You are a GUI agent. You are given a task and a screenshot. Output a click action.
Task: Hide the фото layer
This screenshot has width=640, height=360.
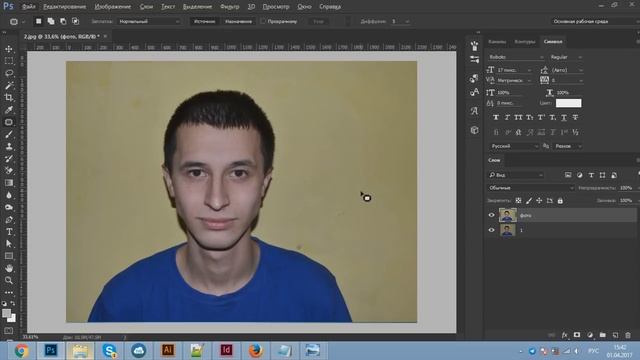pos(491,215)
